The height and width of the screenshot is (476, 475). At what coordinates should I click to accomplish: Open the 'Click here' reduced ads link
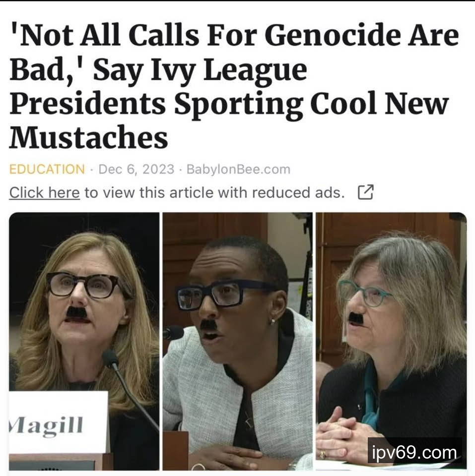tap(44, 193)
